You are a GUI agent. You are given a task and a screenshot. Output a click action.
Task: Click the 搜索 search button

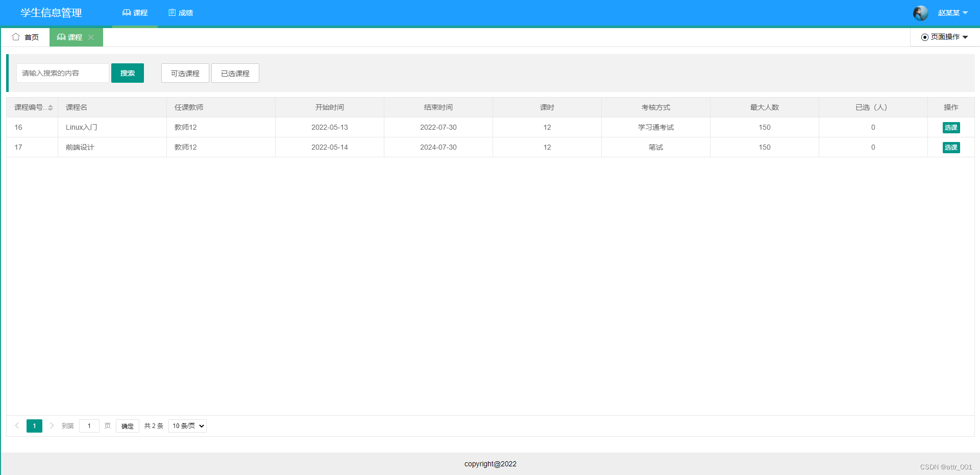click(x=127, y=73)
